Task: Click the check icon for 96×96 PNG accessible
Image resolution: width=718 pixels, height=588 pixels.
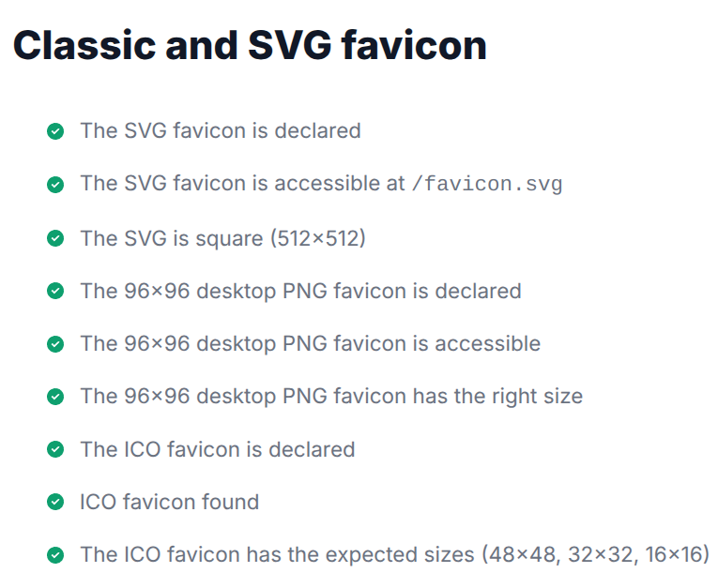Action: click(55, 343)
